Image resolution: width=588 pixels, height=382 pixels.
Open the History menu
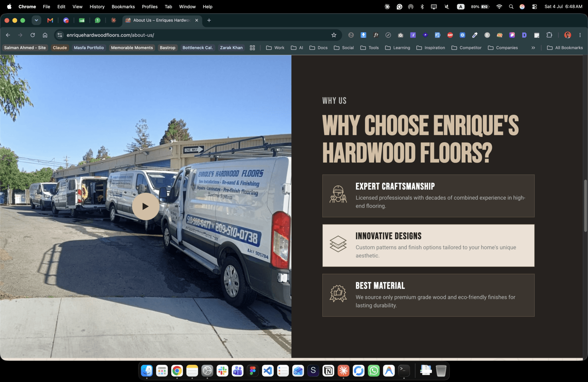point(97,7)
